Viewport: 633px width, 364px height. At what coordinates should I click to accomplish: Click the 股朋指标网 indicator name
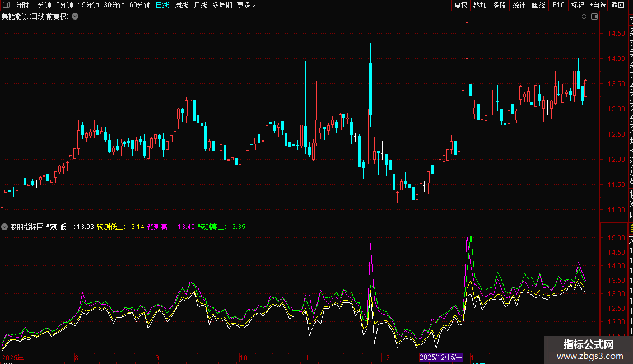(27, 227)
